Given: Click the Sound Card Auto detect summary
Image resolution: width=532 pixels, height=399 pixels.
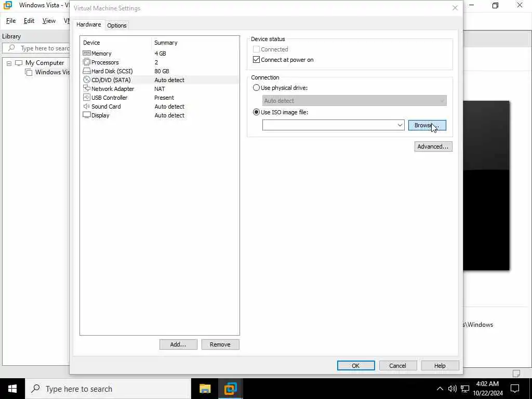Looking at the screenshot, I should (x=169, y=106).
